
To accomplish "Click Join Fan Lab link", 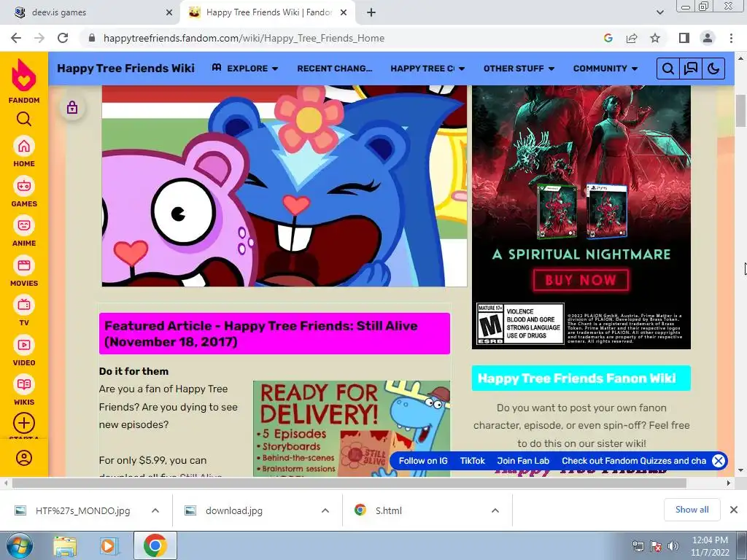I will coord(523,461).
